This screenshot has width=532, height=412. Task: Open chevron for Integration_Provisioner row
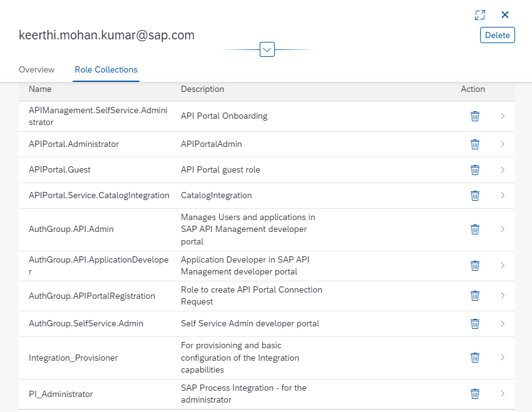[503, 358]
